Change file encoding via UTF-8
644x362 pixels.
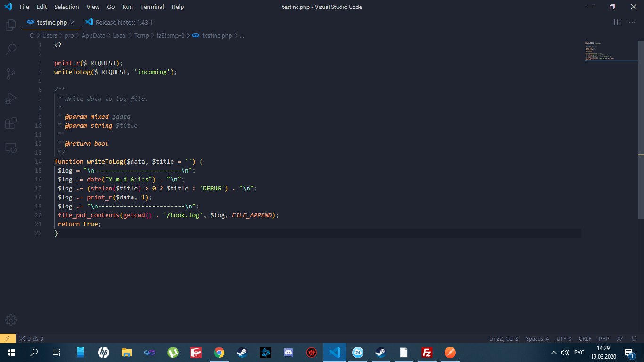click(564, 338)
